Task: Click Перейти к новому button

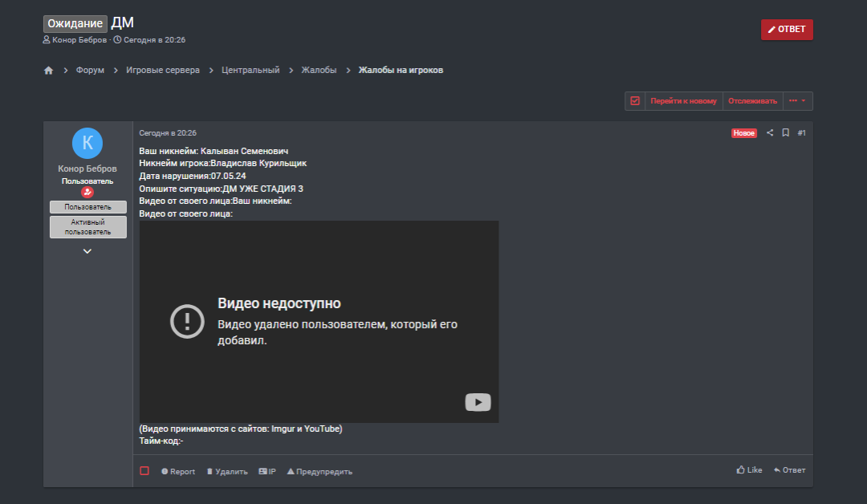Action: [x=683, y=101]
